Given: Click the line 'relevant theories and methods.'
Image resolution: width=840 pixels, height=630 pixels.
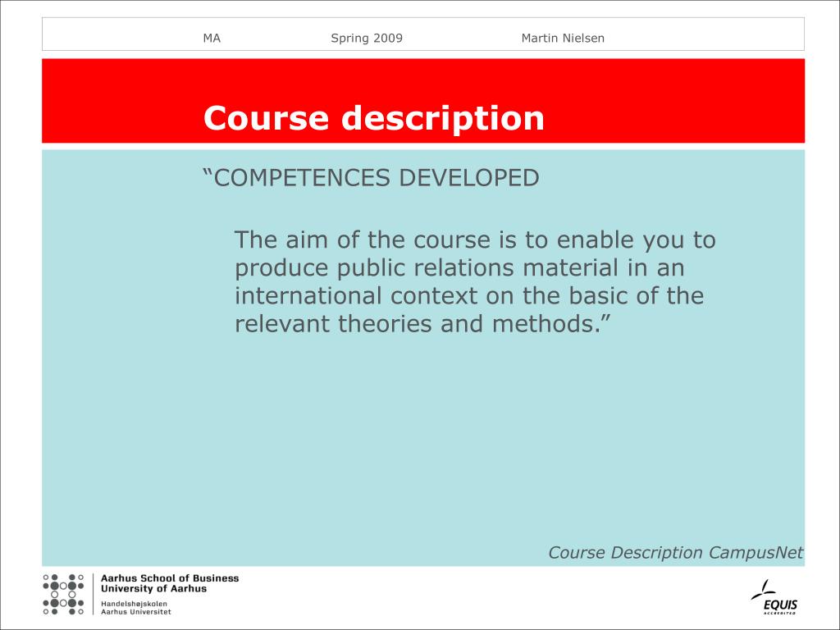Looking at the screenshot, I should (x=422, y=323).
